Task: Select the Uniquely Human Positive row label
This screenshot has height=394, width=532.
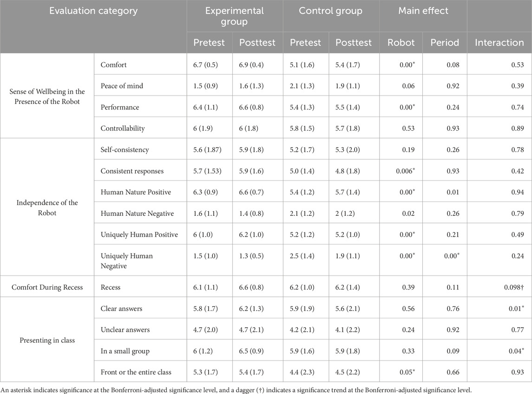Action: 139,234
